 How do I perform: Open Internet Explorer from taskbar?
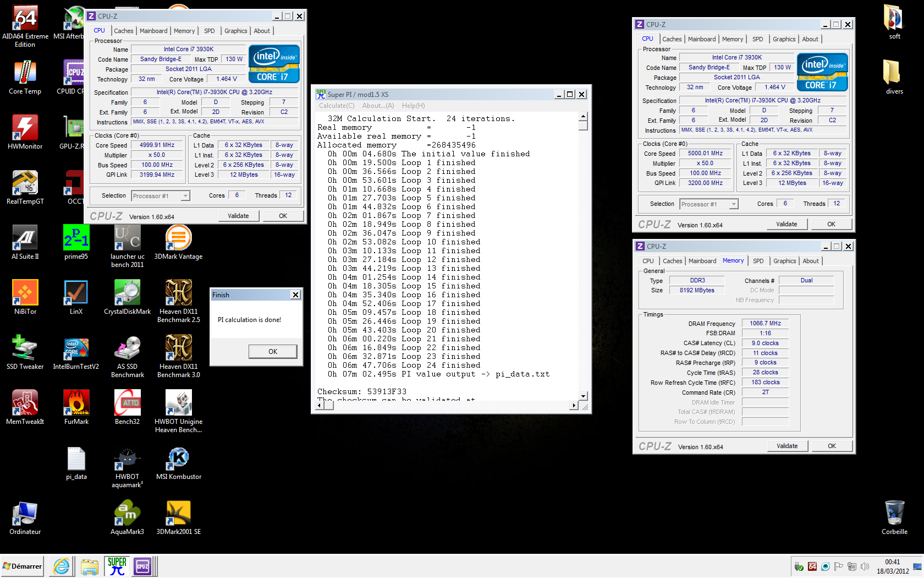(x=62, y=566)
